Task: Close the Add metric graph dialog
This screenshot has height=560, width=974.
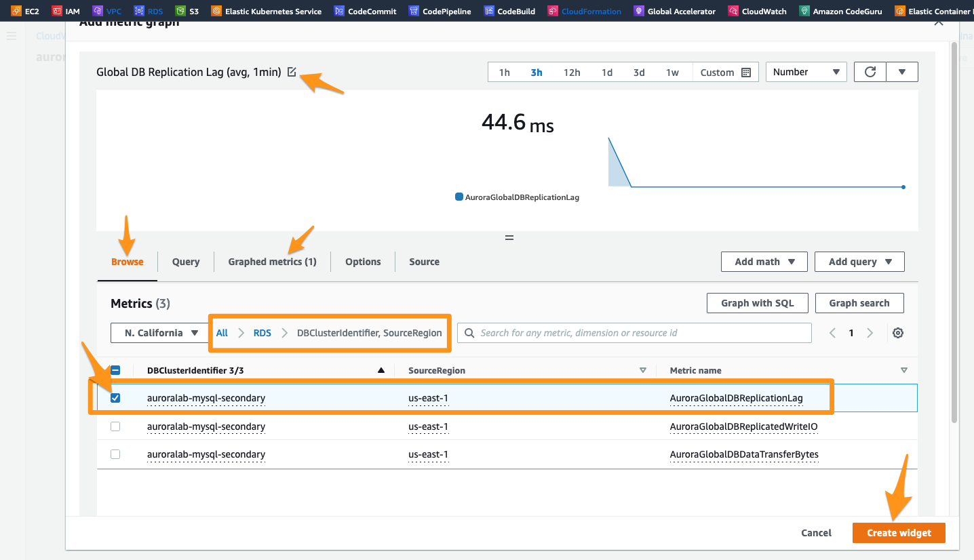Action: pyautogui.click(x=938, y=22)
